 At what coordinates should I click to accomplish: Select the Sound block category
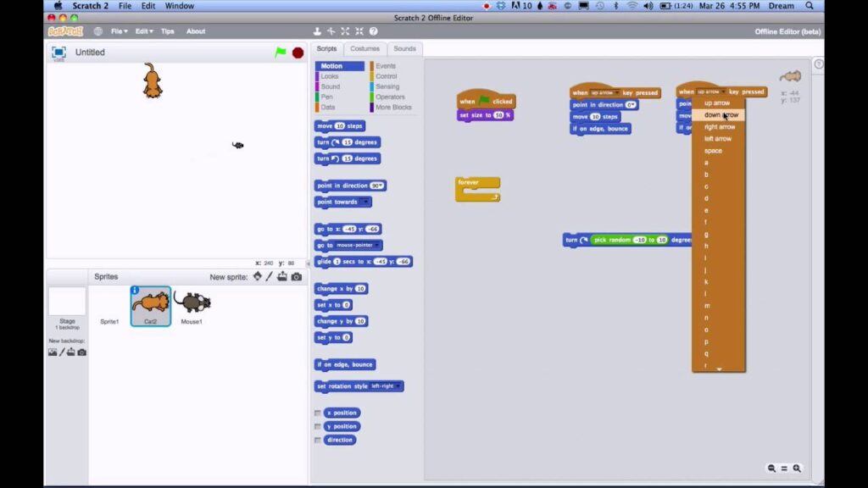(x=331, y=85)
